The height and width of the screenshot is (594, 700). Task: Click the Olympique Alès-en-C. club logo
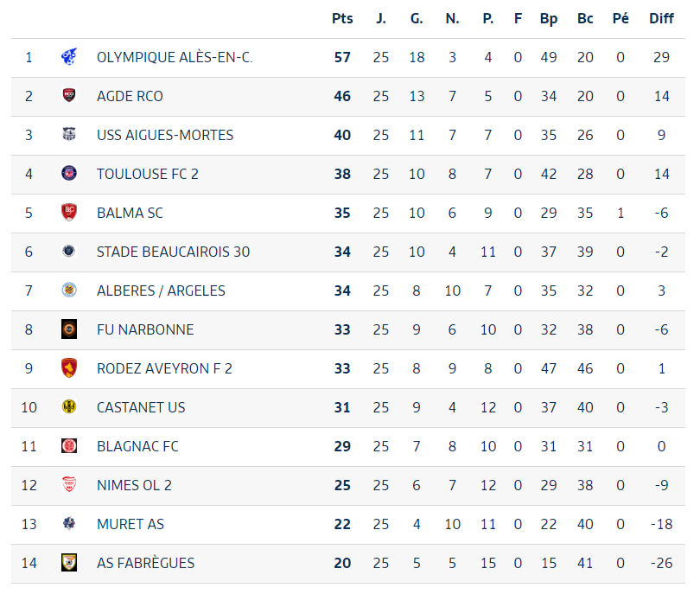(69, 57)
